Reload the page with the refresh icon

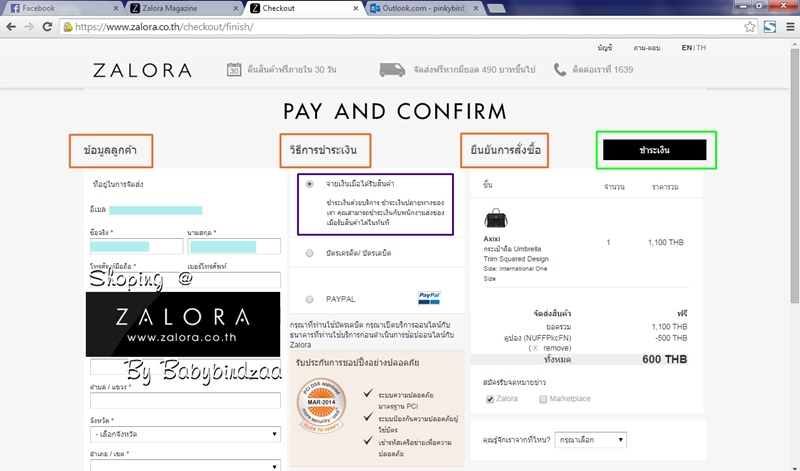[47, 27]
